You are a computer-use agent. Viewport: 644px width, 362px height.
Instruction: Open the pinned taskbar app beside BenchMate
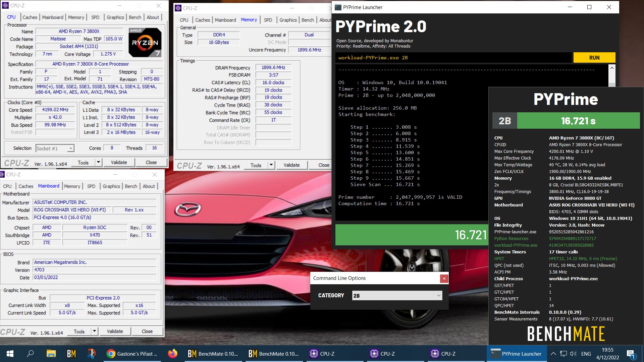[91, 354]
